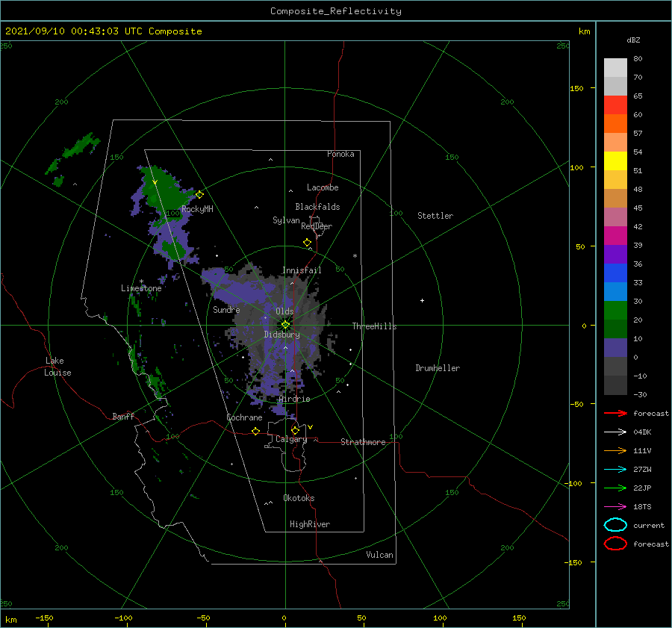This screenshot has height=628, width=672.
Task: Pick the red swatch on the dBZ scale
Action: pos(615,105)
